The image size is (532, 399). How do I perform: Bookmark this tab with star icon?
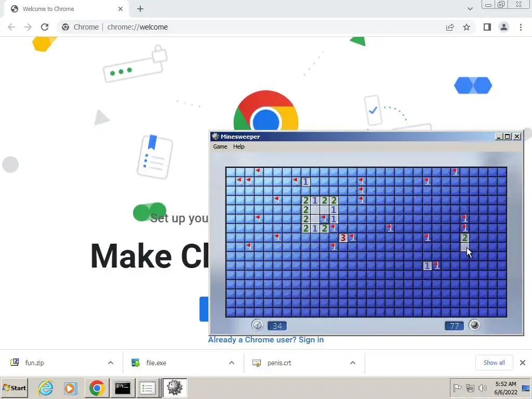click(x=467, y=27)
